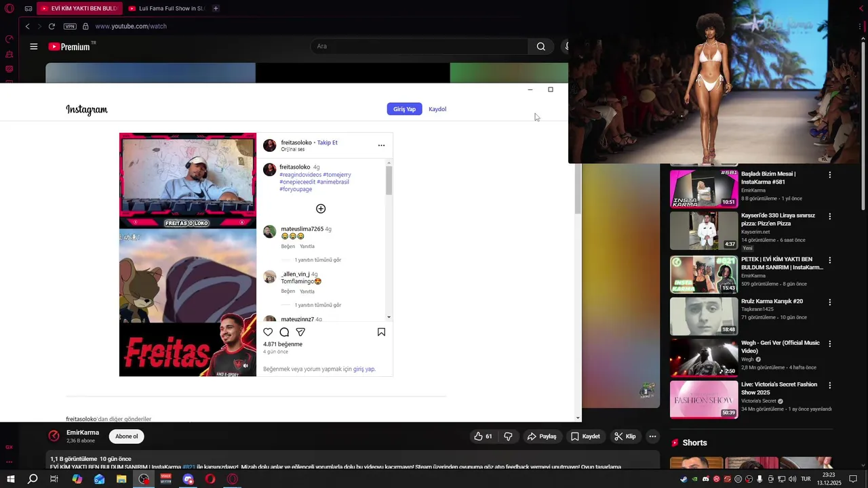This screenshot has height=488, width=868.
Task: Click the Paylaş share button
Action: 542,436
